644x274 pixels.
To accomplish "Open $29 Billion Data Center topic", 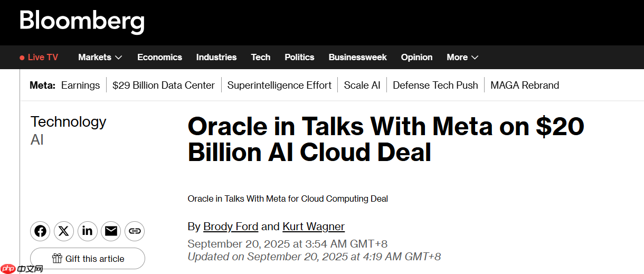I will pyautogui.click(x=164, y=85).
